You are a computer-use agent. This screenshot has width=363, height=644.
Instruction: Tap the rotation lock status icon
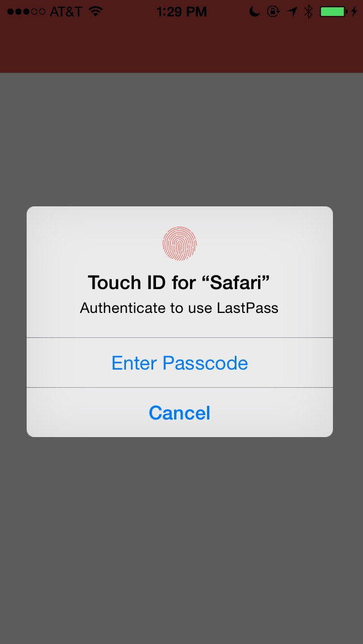pyautogui.click(x=273, y=11)
